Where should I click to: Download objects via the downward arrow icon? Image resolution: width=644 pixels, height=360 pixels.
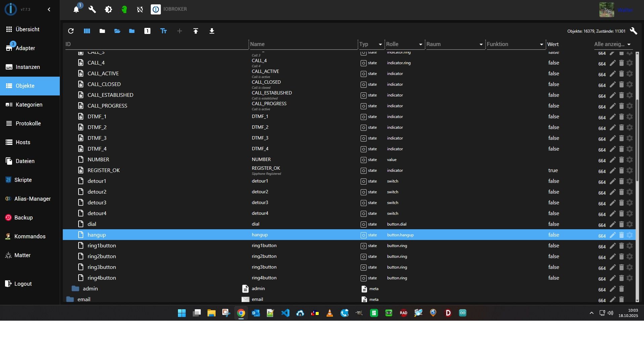212,31
